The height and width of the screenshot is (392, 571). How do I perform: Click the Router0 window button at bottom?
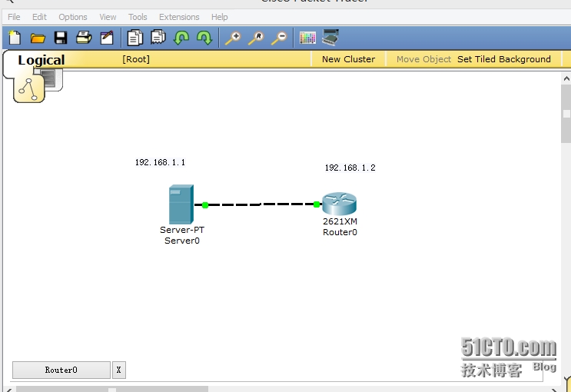(61, 370)
